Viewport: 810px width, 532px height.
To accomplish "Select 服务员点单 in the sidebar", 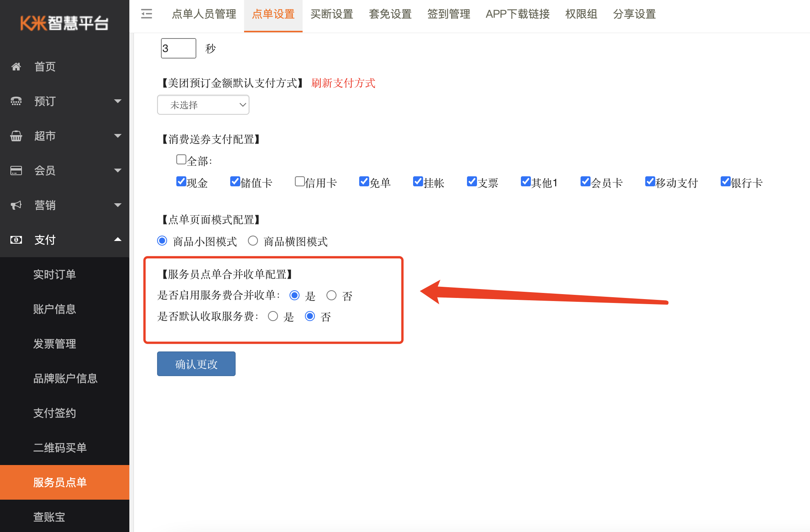I will [x=65, y=482].
